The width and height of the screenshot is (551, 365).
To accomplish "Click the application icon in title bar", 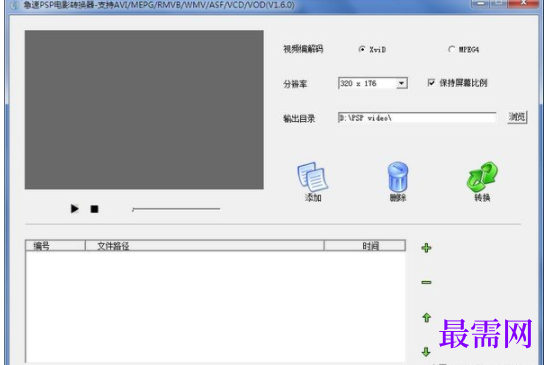I will point(15,5).
